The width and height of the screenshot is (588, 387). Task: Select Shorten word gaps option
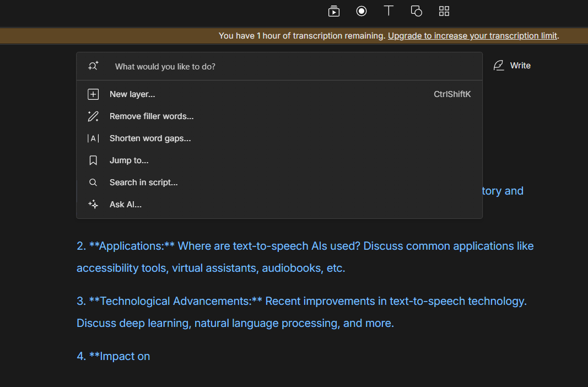coord(150,138)
